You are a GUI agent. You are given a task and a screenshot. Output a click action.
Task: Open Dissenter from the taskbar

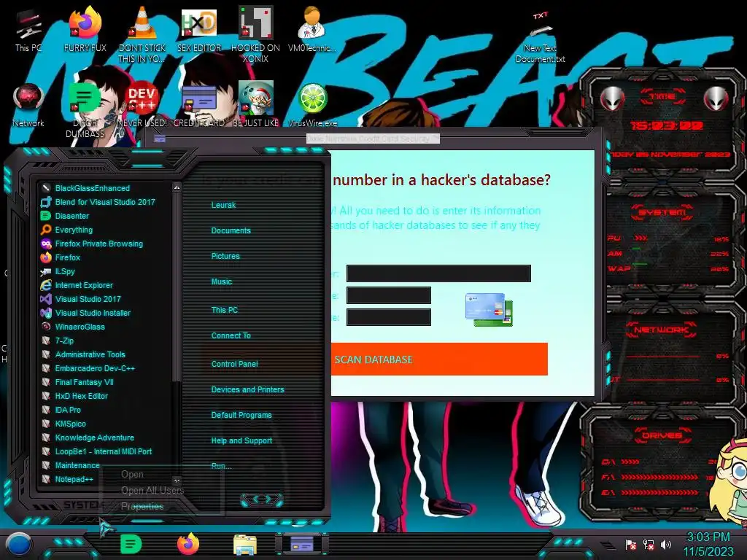tap(131, 544)
